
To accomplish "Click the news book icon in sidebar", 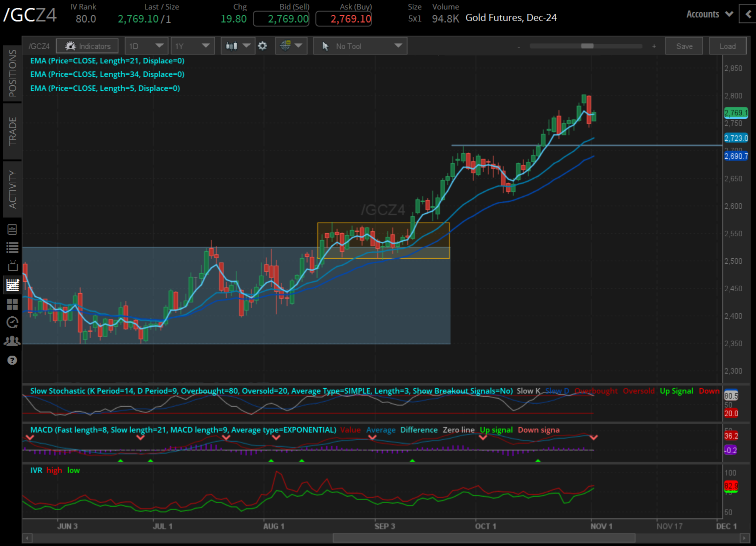I will pos(12,229).
